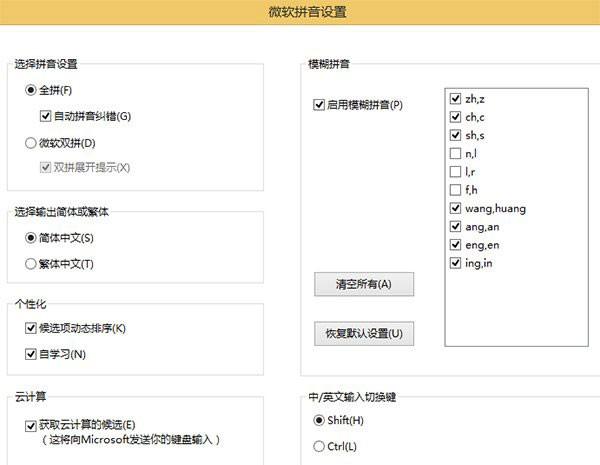Image resolution: width=600 pixels, height=465 pixels.
Task: Select the 全拼(F) radio button
Action: coord(31,90)
